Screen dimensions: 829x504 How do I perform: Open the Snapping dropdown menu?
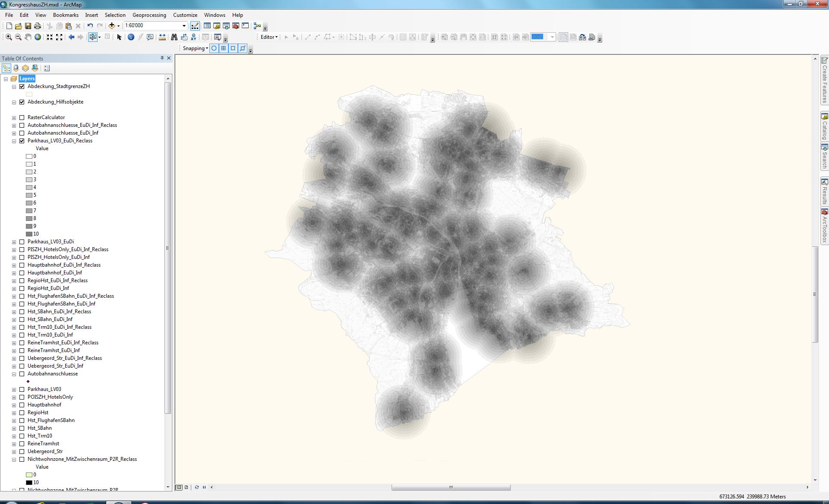195,48
